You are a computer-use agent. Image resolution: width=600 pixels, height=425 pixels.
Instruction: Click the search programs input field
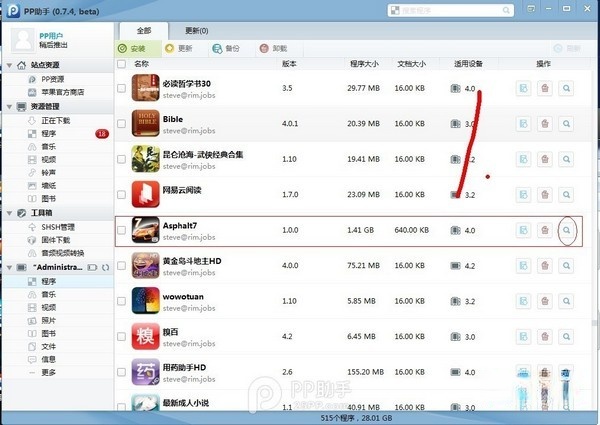tap(451, 10)
